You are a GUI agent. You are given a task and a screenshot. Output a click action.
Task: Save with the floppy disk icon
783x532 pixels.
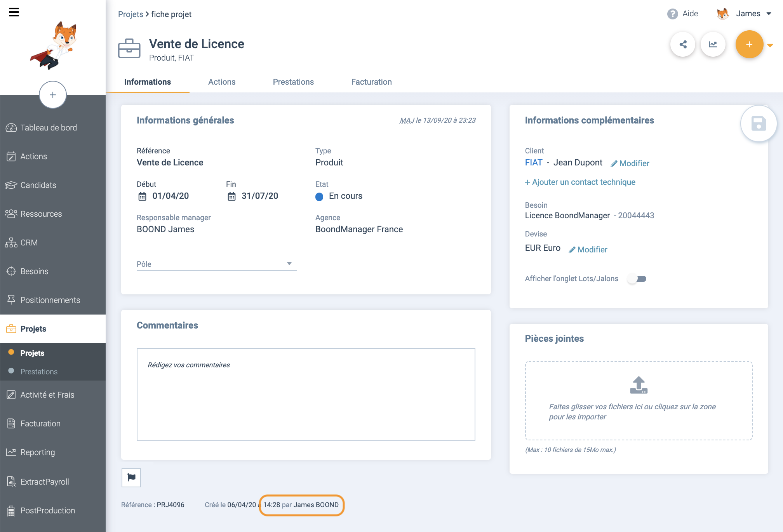[759, 123]
